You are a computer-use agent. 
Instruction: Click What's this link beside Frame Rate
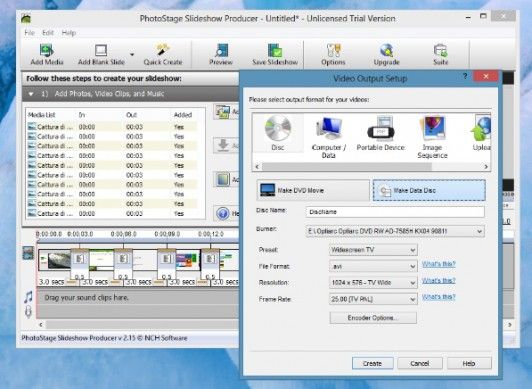click(x=438, y=297)
